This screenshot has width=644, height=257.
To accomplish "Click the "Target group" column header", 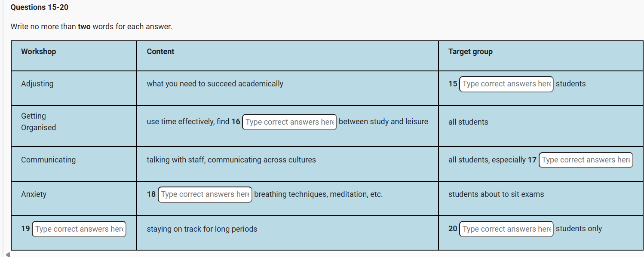I will point(470,52).
